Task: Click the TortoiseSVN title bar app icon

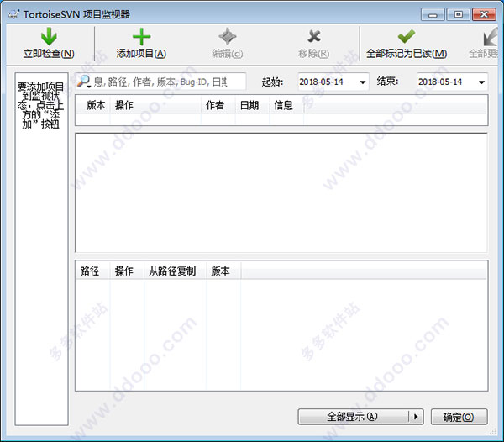Action: pos(13,14)
